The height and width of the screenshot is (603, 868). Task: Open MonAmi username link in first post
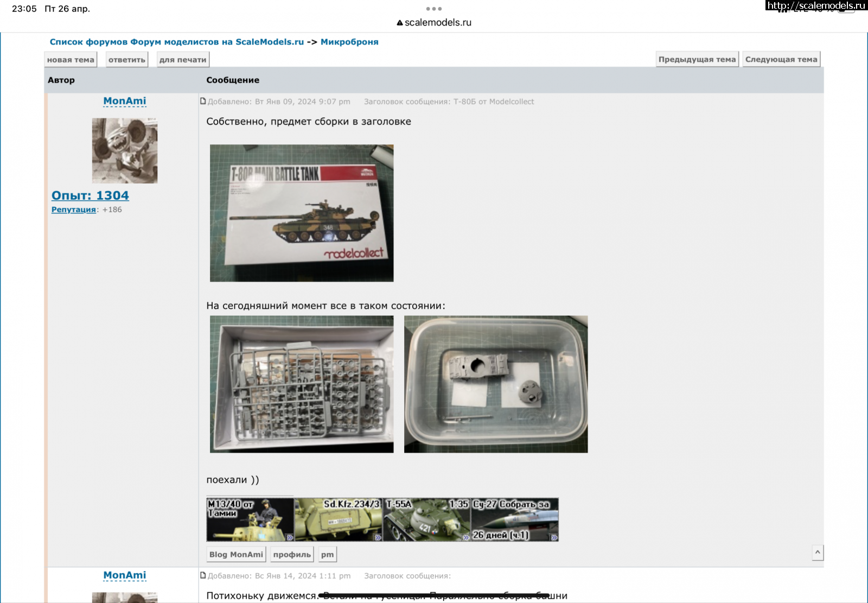click(125, 101)
